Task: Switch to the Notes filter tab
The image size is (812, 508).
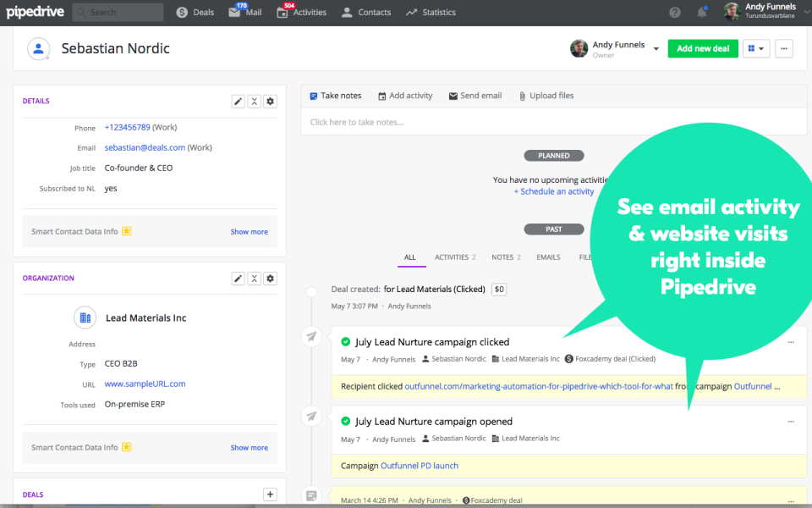Action: click(x=505, y=257)
